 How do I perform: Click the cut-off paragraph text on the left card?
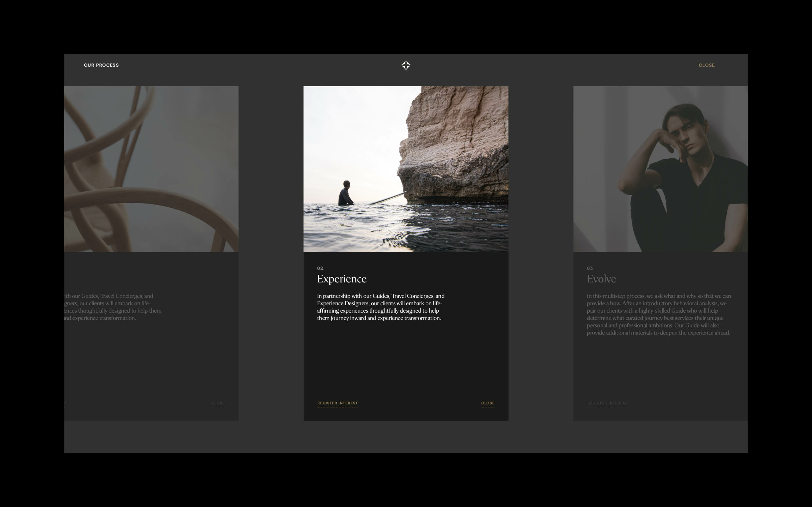(x=112, y=307)
